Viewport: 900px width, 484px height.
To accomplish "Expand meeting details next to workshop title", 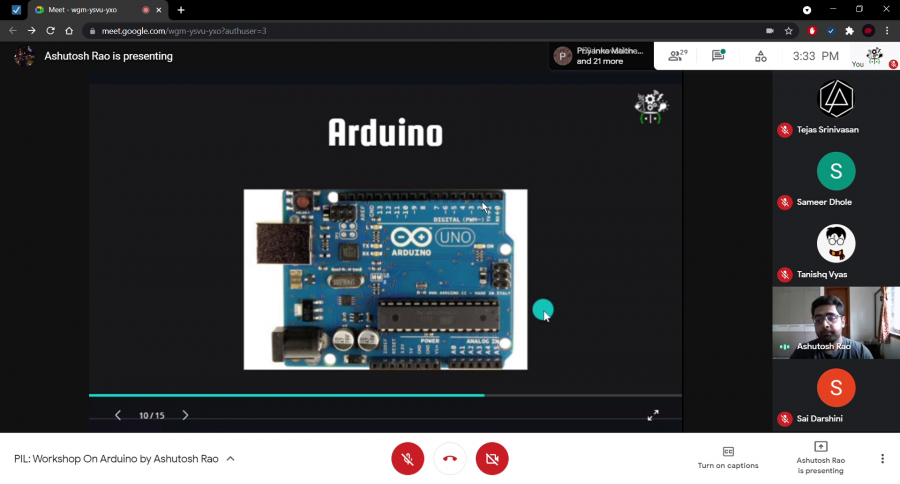I will 231,459.
